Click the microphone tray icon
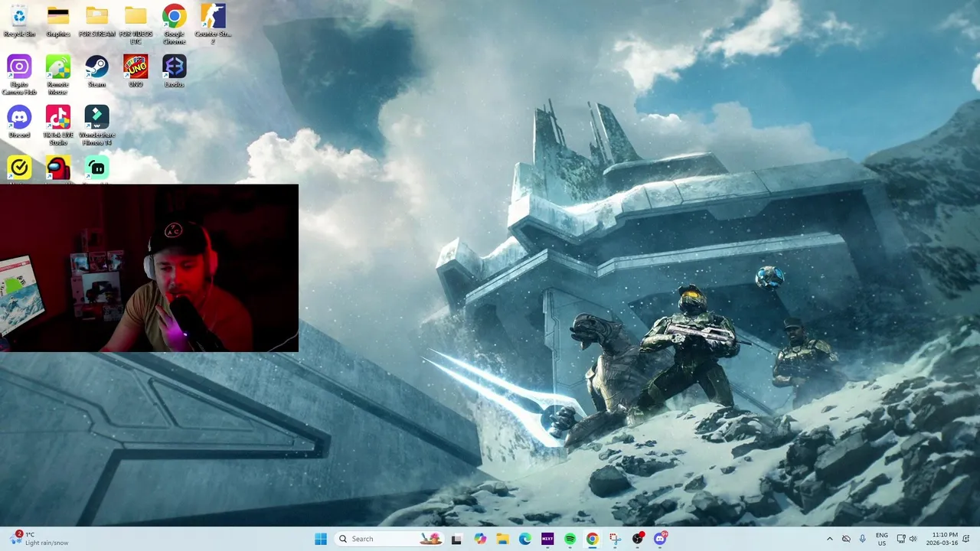Screen dimensions: 980x551 (x=863, y=539)
